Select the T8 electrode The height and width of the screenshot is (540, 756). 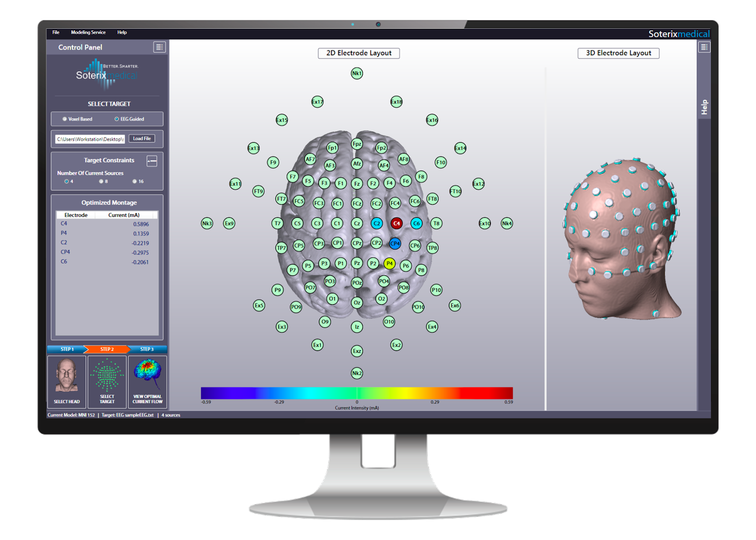pos(436,223)
